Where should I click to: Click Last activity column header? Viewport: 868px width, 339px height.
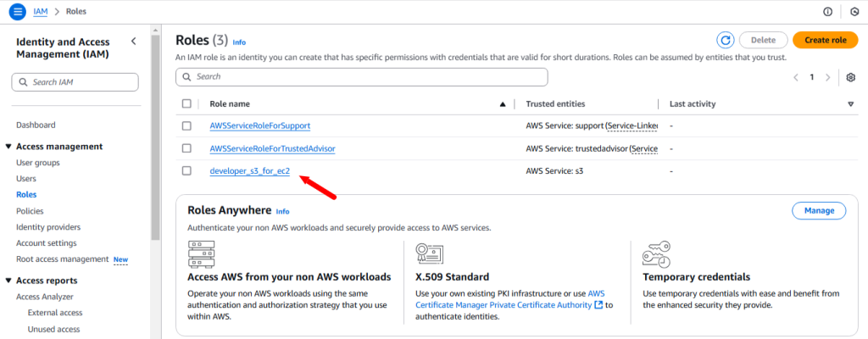(693, 103)
